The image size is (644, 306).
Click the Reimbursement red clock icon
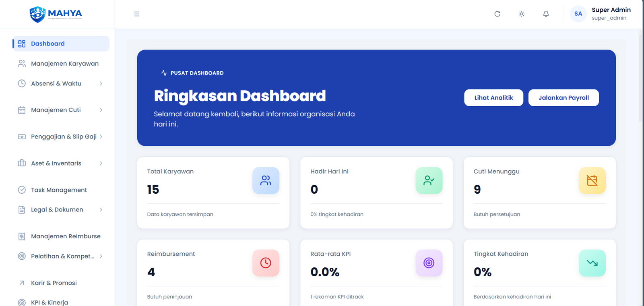click(x=266, y=263)
